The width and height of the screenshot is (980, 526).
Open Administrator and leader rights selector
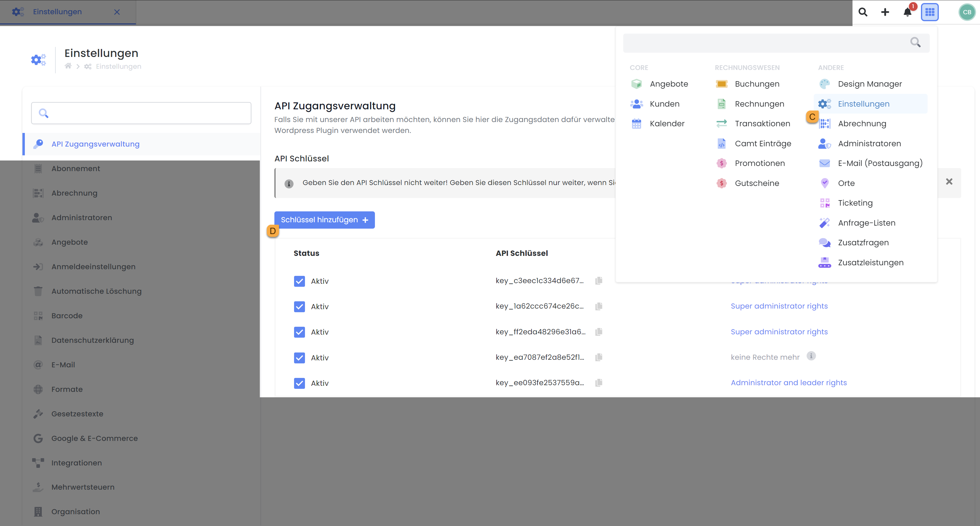point(788,383)
